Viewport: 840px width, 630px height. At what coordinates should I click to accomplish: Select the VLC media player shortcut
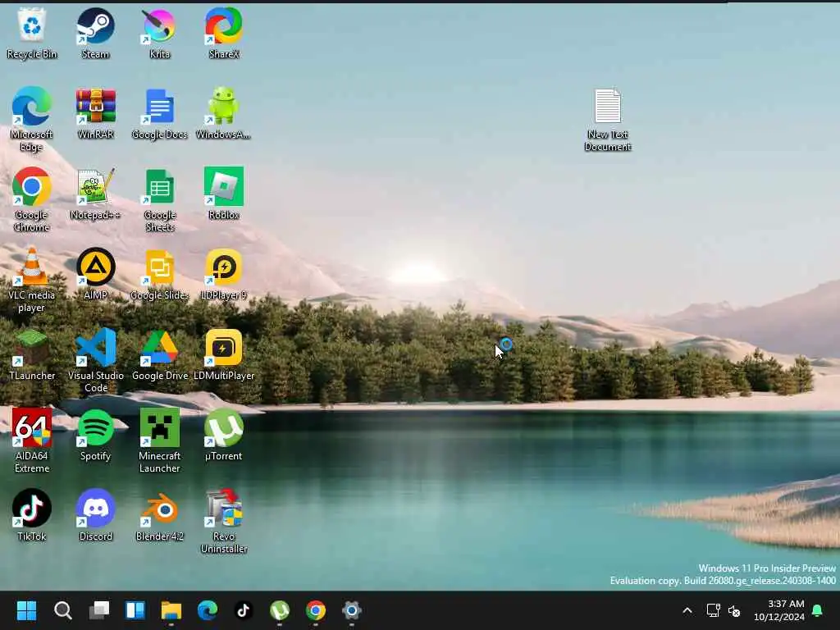click(x=32, y=280)
